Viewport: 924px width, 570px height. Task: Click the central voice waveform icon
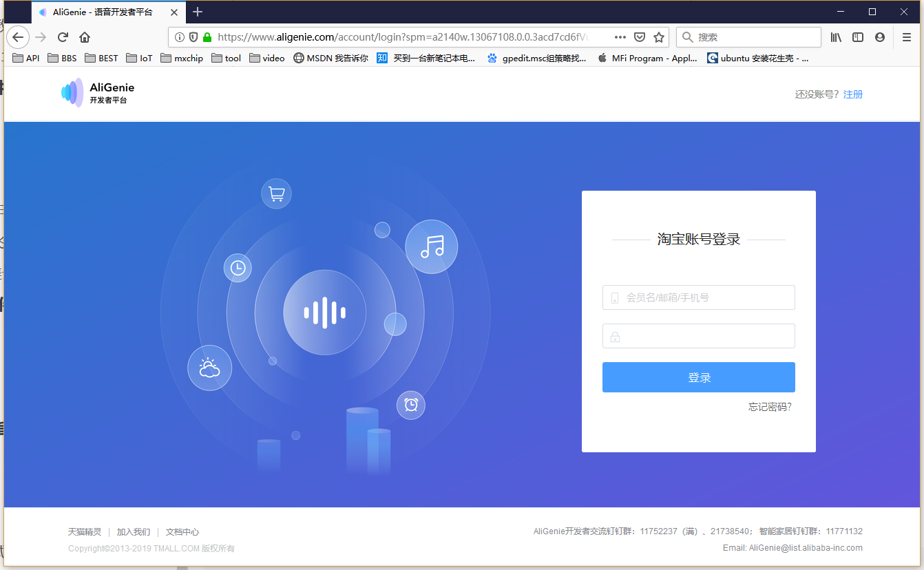pyautogui.click(x=325, y=313)
